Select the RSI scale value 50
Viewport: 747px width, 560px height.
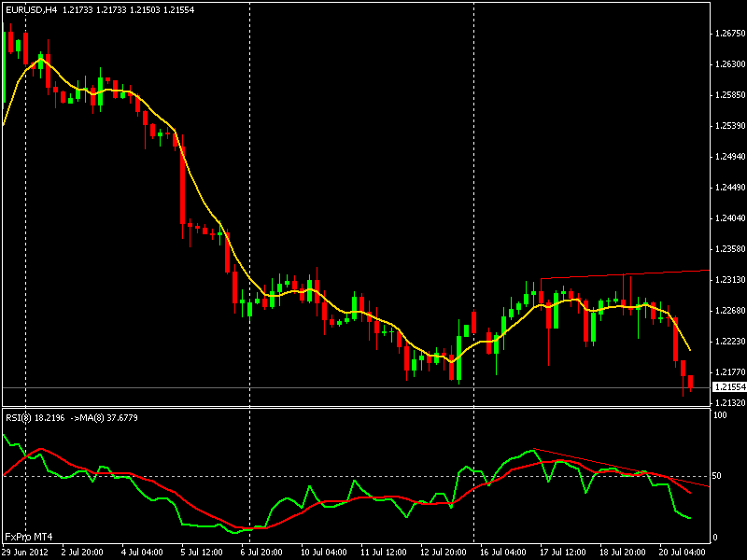[x=716, y=476]
